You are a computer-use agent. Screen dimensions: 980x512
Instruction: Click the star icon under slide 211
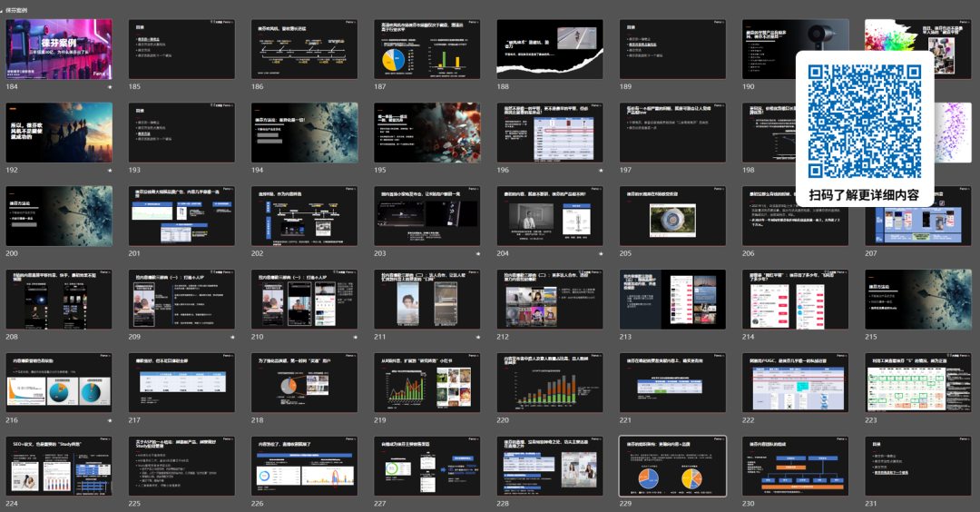[478, 337]
